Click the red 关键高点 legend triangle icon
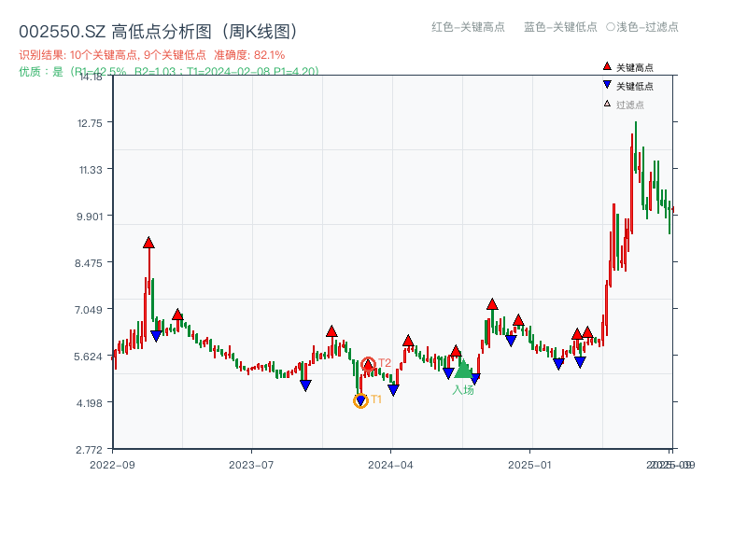This screenshot has width=747, height=560. 605,66
